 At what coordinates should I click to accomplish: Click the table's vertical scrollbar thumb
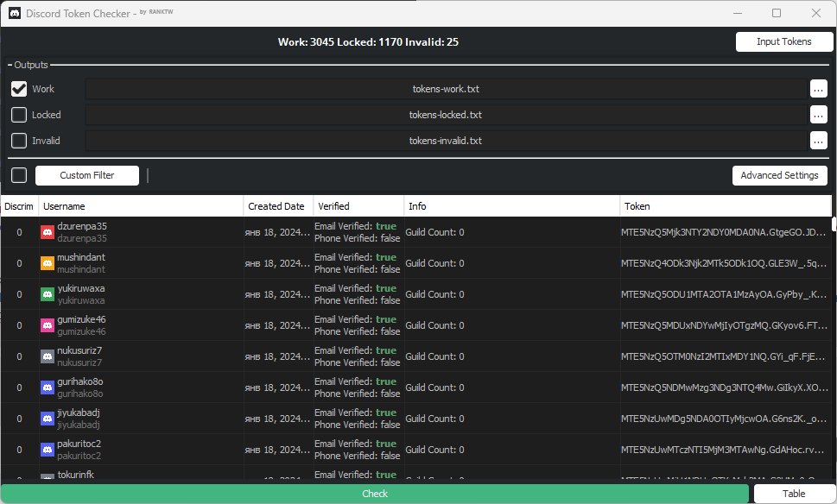[834, 224]
